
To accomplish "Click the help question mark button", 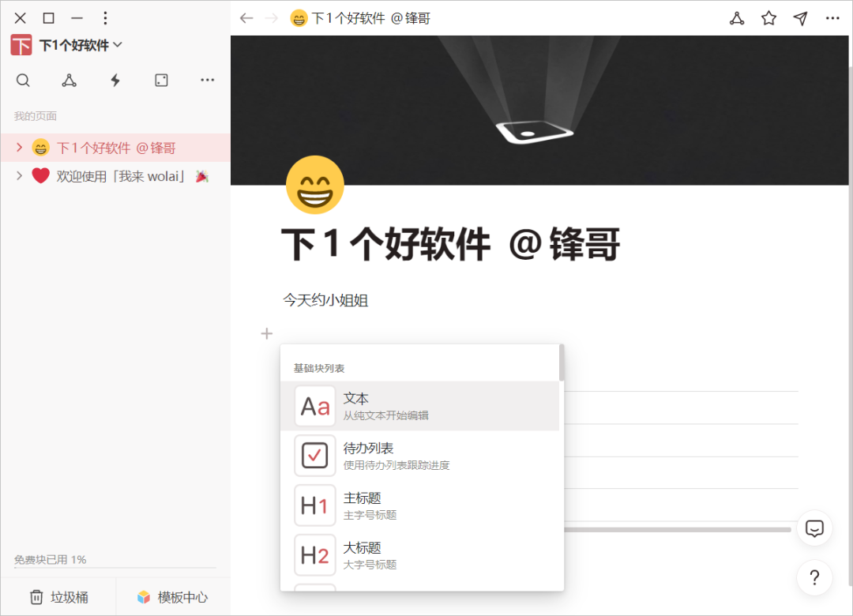I will pyautogui.click(x=814, y=578).
